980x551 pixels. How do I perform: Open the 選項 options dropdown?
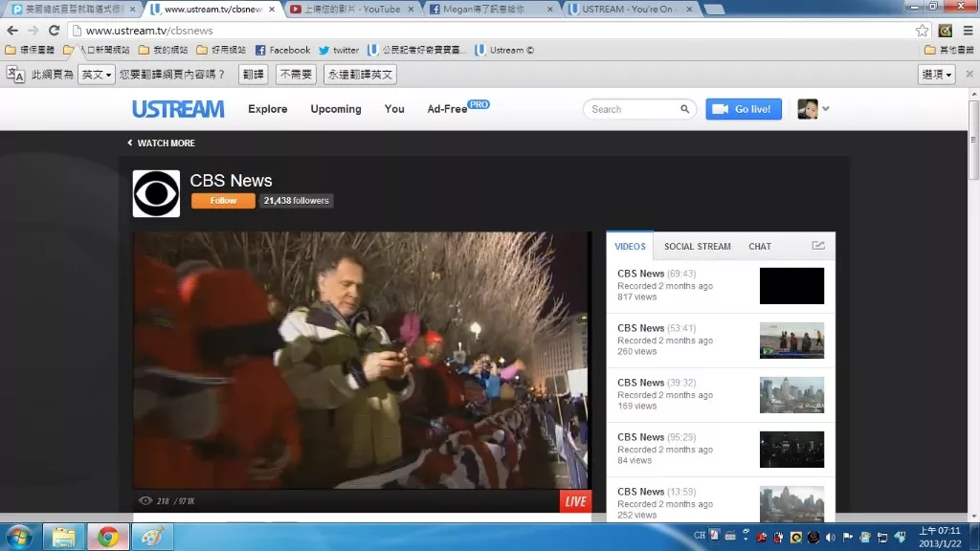click(936, 75)
